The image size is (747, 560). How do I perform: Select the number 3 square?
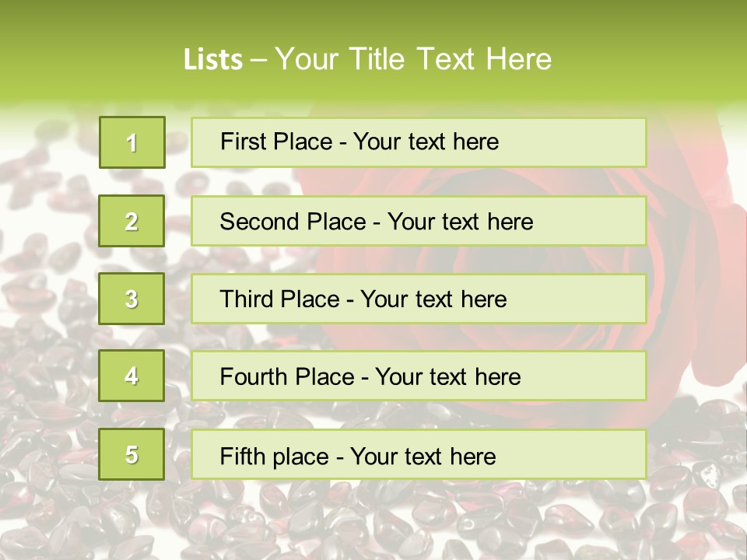point(132,299)
